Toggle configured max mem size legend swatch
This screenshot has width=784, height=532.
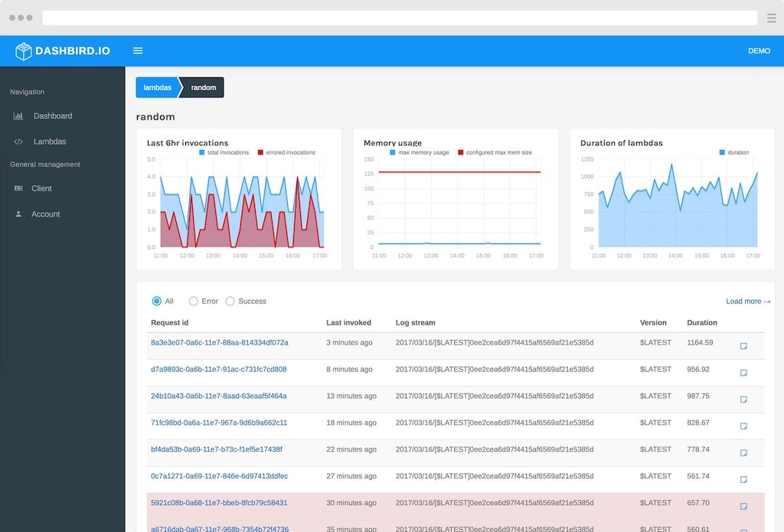pos(460,152)
